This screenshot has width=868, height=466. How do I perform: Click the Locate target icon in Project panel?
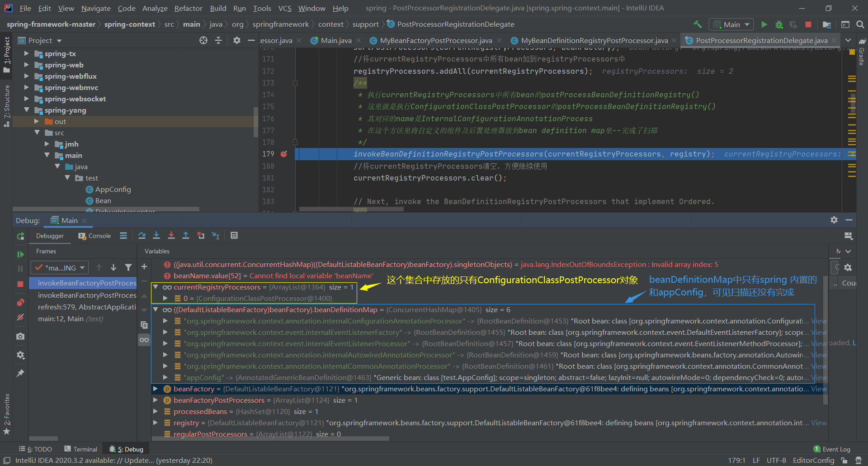coord(203,40)
